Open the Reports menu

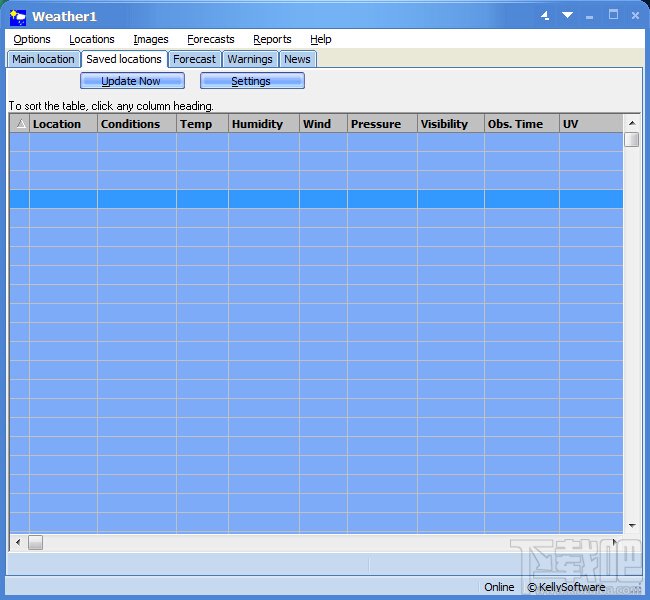272,39
